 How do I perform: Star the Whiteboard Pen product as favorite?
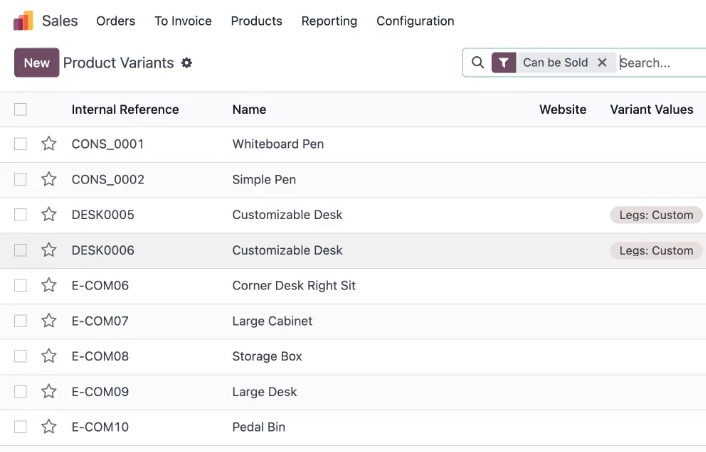coord(49,144)
